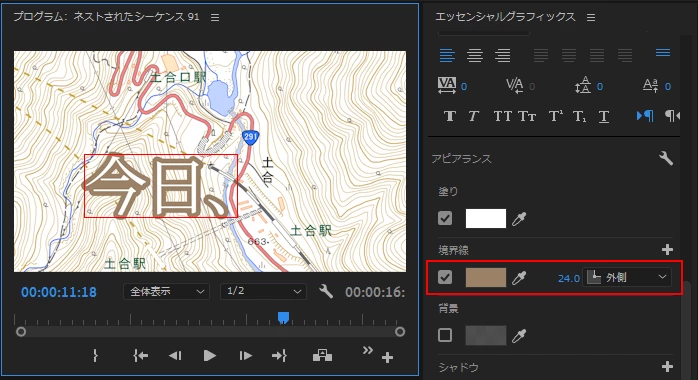Toggle all caps style
Screen dimensions: 698x380
click(503, 117)
